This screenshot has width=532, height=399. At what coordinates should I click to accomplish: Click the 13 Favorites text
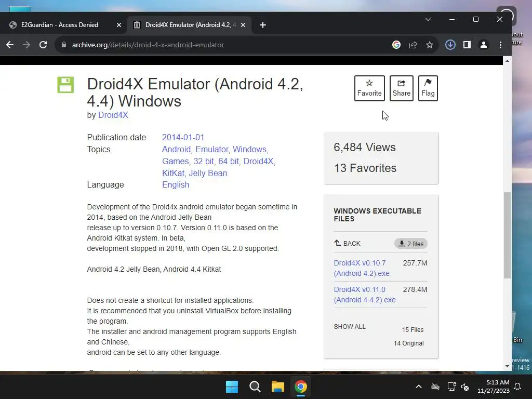[x=365, y=168]
